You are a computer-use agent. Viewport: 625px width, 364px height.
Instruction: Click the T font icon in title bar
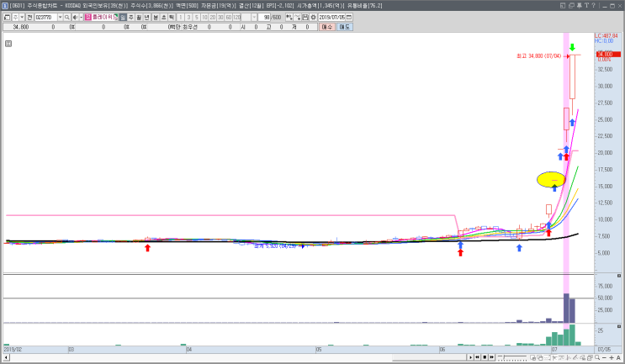(586, 6)
